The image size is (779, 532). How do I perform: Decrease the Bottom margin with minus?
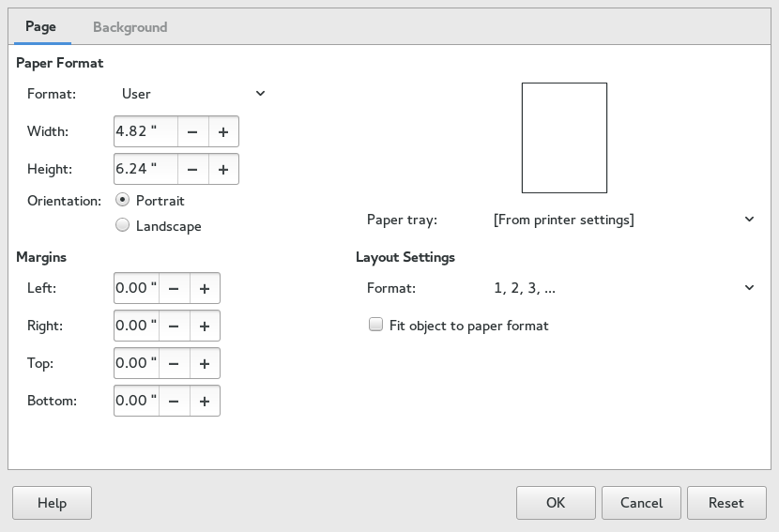tap(174, 401)
